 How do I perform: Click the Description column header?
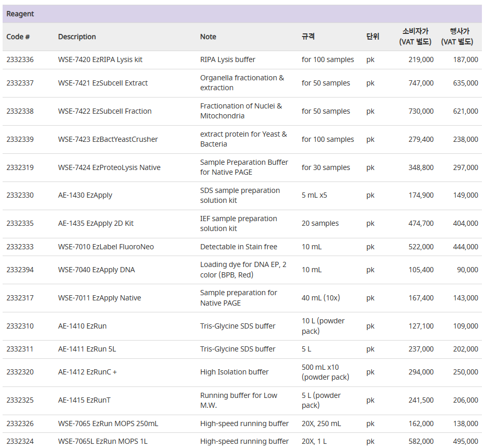pyautogui.click(x=77, y=37)
